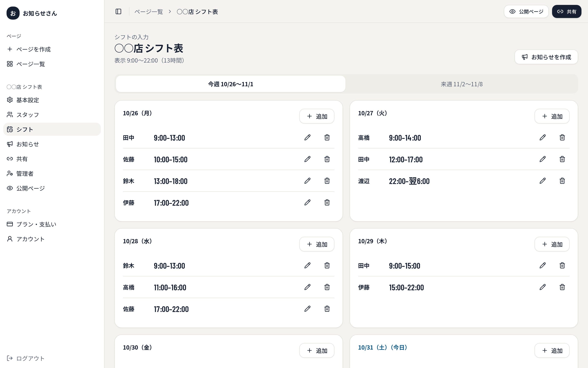Delete 鈴木 13:00-18:00 shift
The width and height of the screenshot is (588, 368).
point(327,181)
